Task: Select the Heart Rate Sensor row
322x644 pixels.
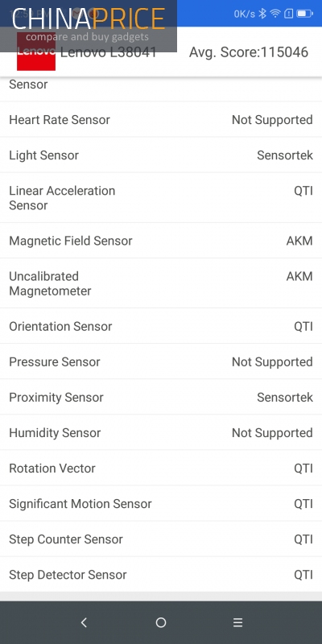Action: pyautogui.click(x=161, y=119)
